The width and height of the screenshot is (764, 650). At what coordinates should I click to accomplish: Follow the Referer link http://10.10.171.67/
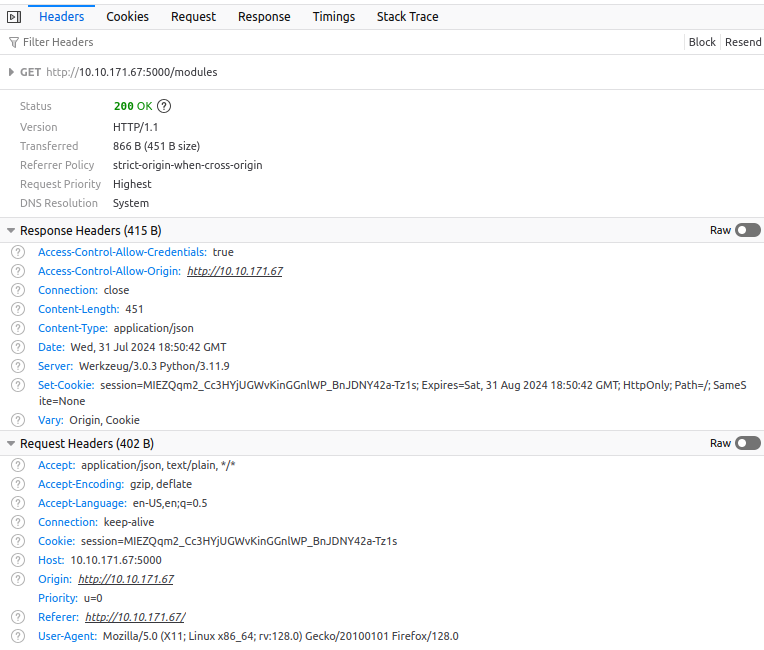135,617
